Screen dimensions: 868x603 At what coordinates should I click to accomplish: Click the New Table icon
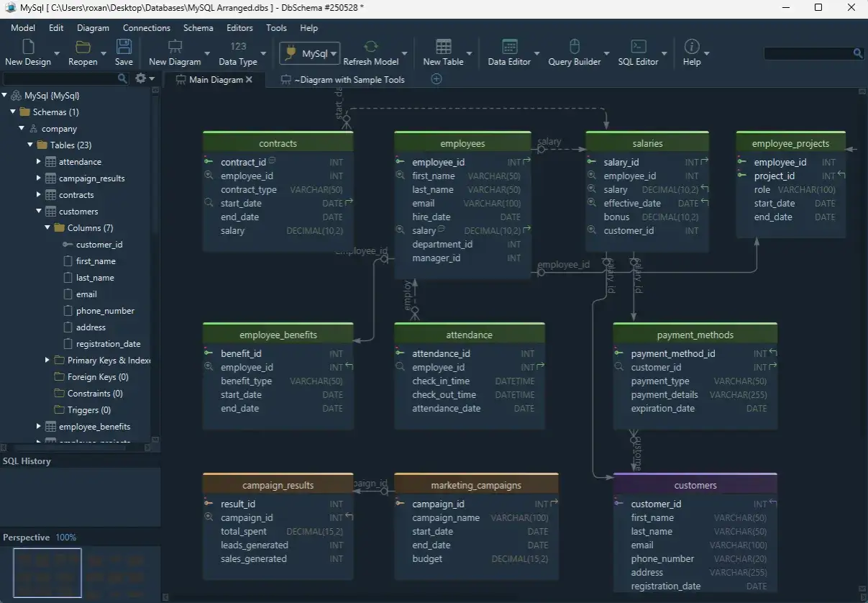444,47
